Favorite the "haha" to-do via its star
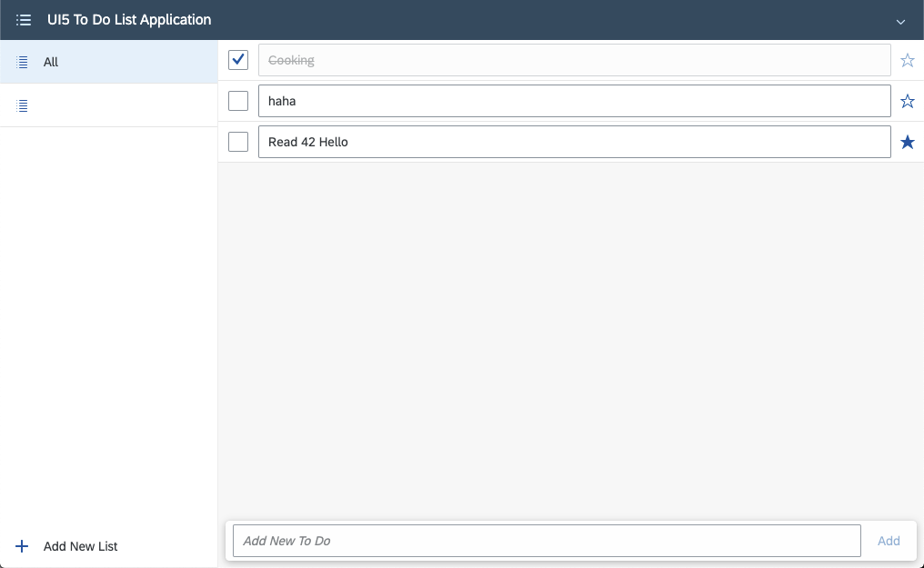 pyautogui.click(x=907, y=101)
